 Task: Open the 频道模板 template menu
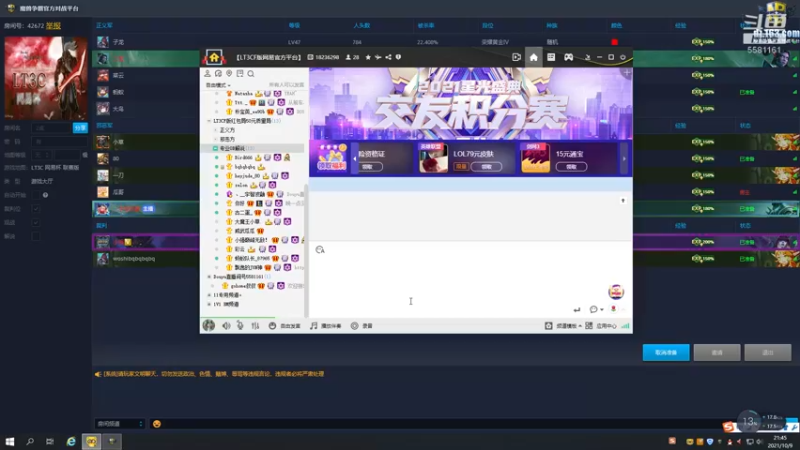pos(563,326)
